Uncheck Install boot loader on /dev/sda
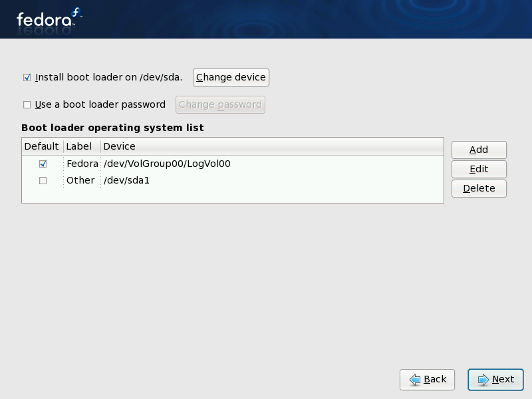Image resolution: width=532 pixels, height=399 pixels. click(27, 78)
